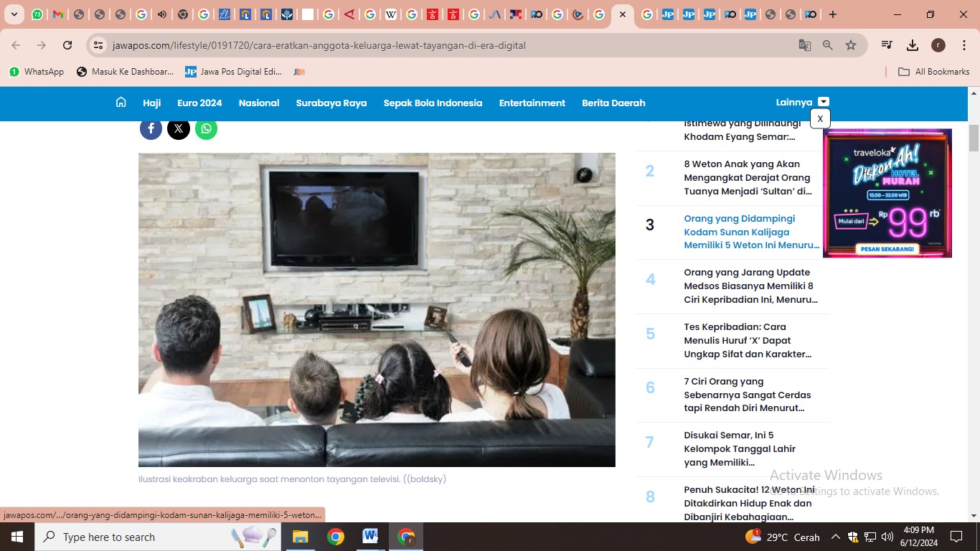Open '7 Ciri Orang yang Sebenarnya Sangat Cerdas' article
980x551 pixels.
(x=748, y=395)
